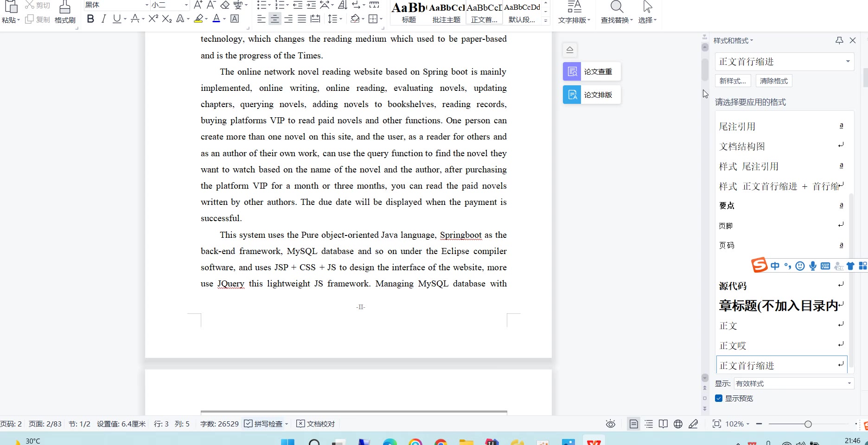Open the font name dropdown showing 黑体
Screen dimensions: 868x445
(147, 5)
